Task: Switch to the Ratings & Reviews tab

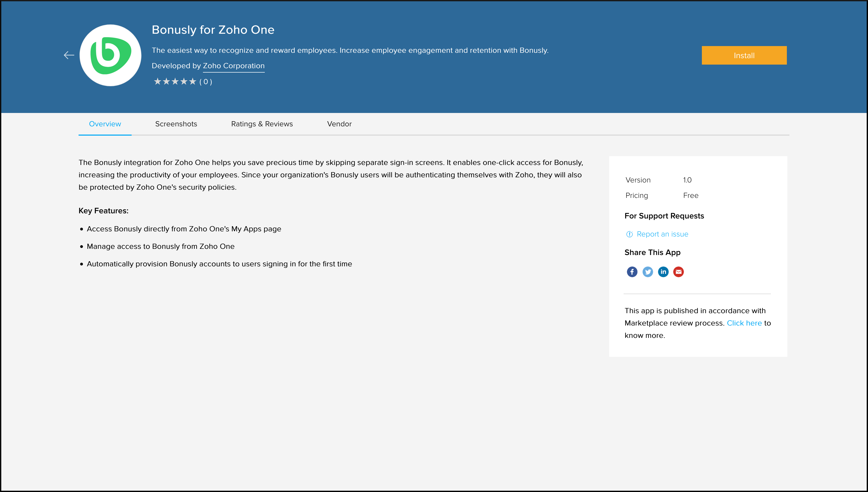Action: click(x=262, y=124)
